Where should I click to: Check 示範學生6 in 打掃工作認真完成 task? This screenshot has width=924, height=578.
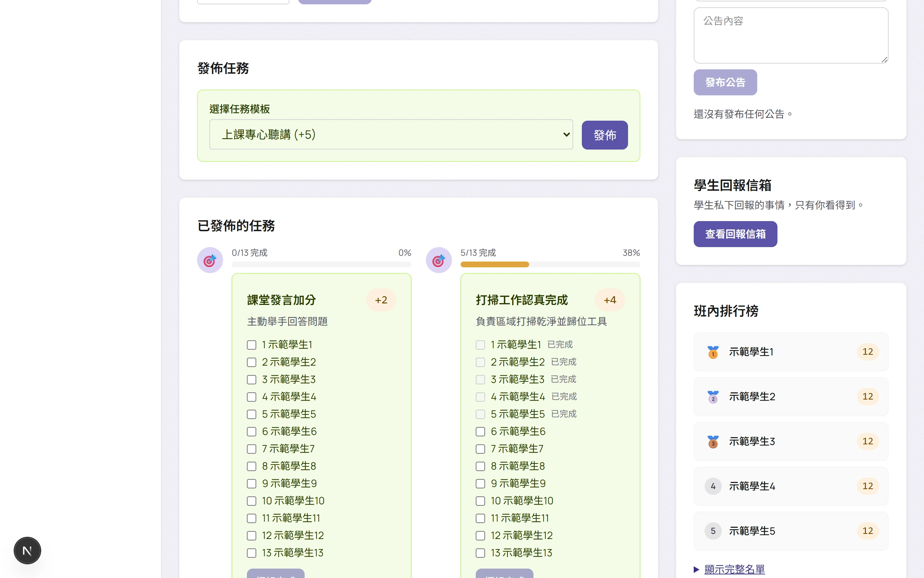point(480,432)
